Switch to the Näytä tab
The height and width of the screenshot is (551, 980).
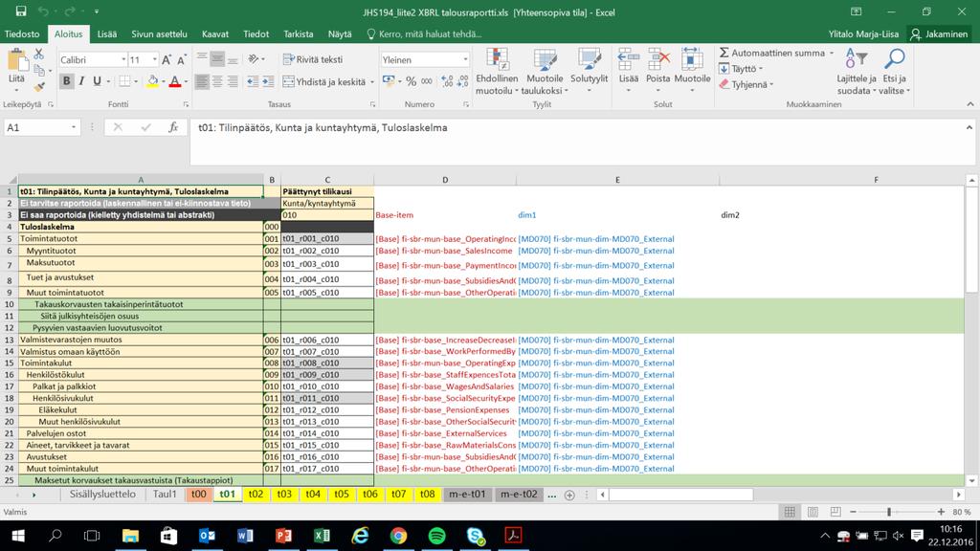tap(340, 34)
